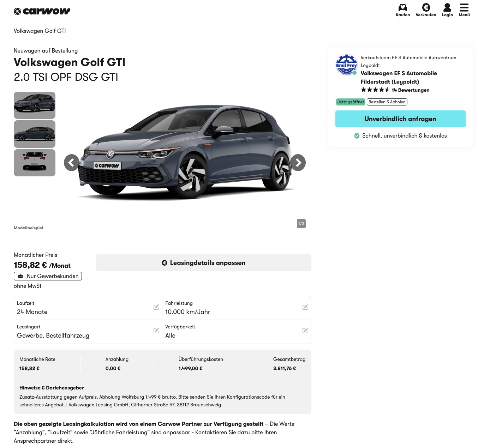Show previous car image with left arrow
This screenshot has width=478, height=448.
click(x=72, y=163)
